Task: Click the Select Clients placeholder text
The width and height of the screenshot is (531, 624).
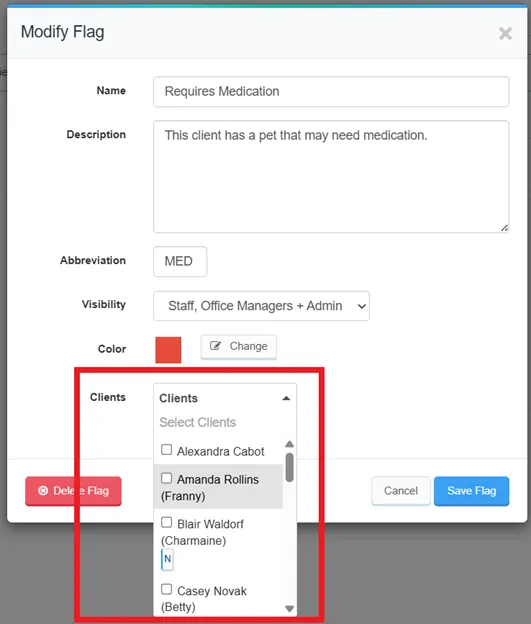Action: tap(197, 422)
